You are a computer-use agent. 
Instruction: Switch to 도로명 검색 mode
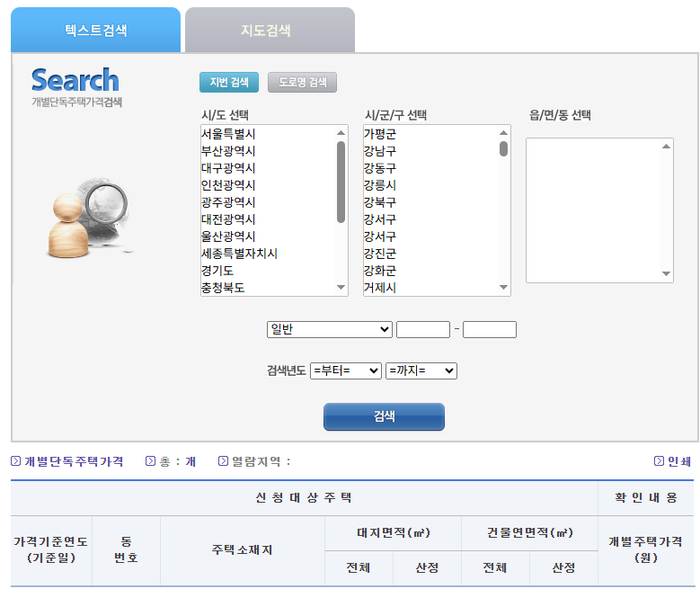pyautogui.click(x=302, y=82)
